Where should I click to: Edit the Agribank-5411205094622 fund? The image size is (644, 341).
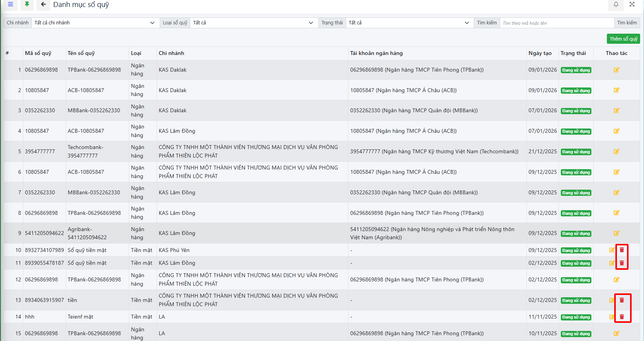click(617, 233)
